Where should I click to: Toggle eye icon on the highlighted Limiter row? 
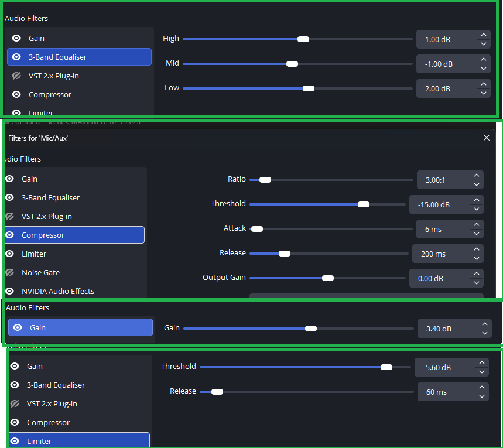(x=15, y=441)
